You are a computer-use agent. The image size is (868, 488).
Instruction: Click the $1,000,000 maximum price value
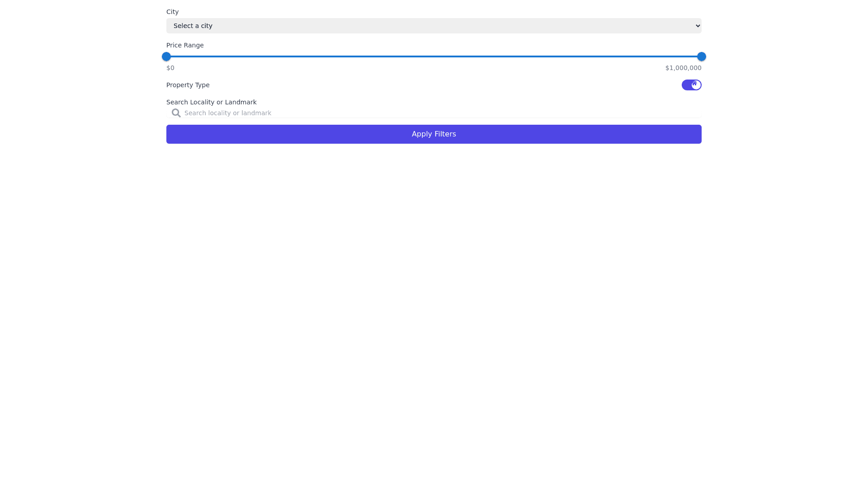683,68
